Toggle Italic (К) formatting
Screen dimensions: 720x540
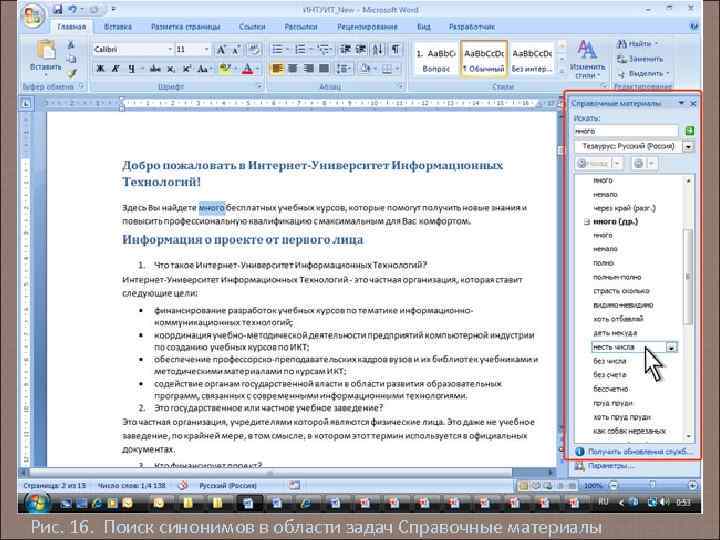tap(116, 69)
